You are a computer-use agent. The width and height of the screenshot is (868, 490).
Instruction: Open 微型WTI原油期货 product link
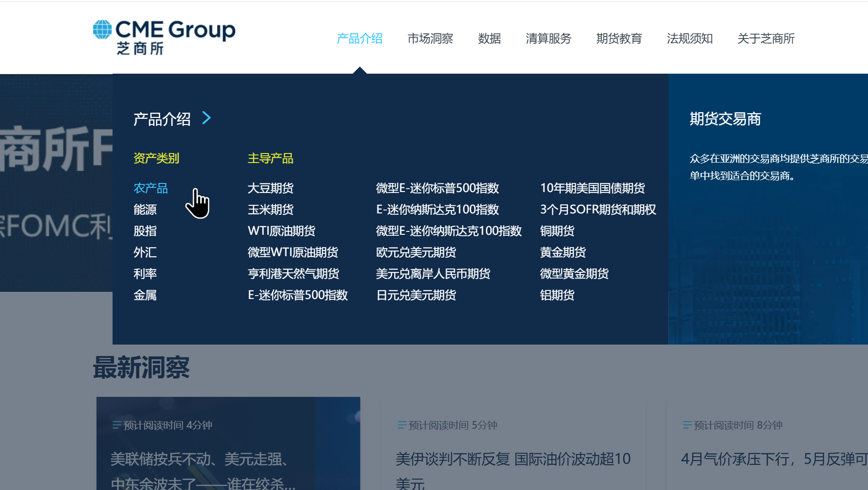(x=293, y=252)
